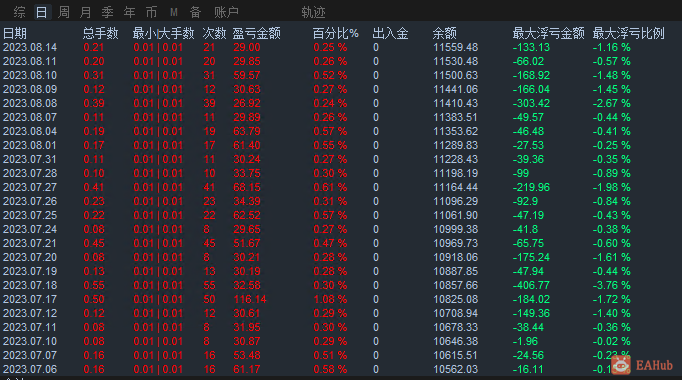Click the 1.08 % percentage value

pos(330,299)
